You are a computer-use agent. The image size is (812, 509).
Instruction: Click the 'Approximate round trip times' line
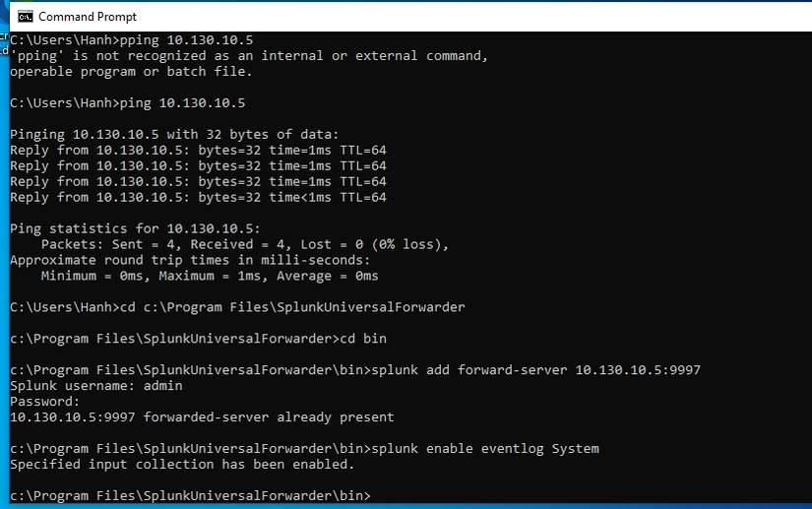190,260
